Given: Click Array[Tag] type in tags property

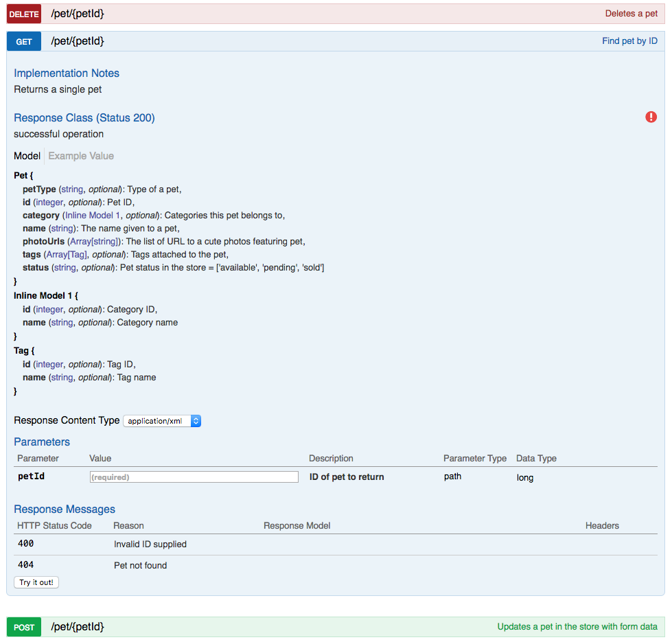Looking at the screenshot, I should pos(67,254).
